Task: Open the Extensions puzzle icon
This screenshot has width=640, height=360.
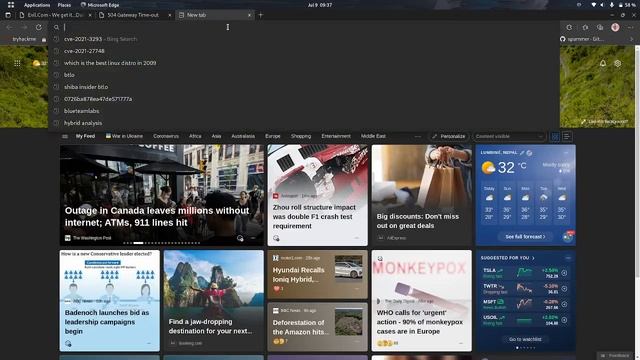Action: click(585, 27)
